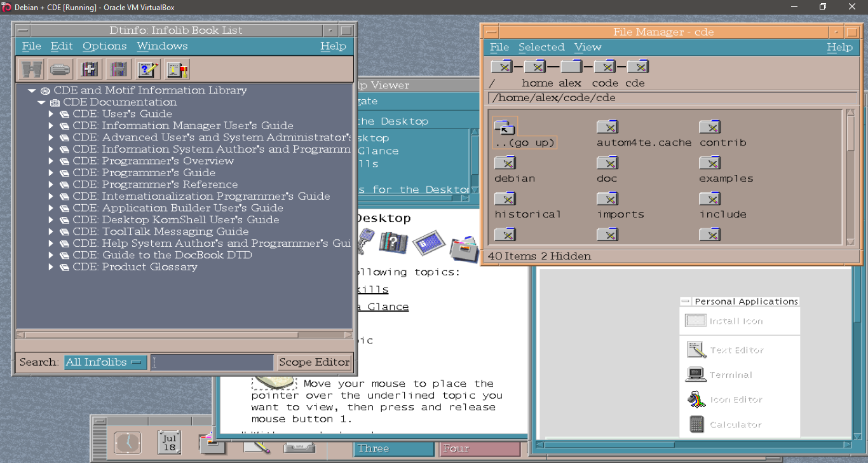Open the Options menu in Dtinfo

point(104,46)
